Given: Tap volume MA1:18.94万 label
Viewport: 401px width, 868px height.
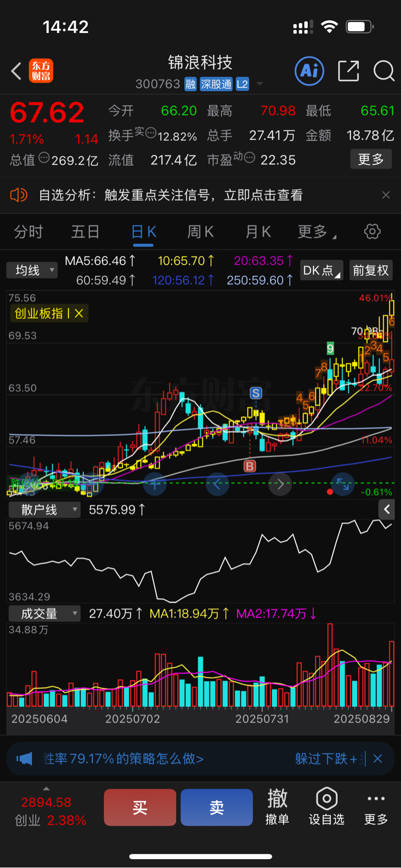Looking at the screenshot, I should 189,614.
